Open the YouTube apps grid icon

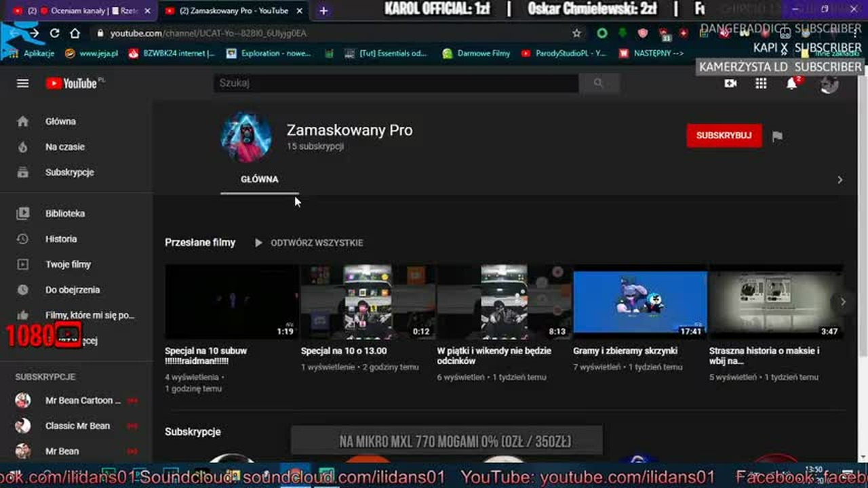(x=761, y=83)
